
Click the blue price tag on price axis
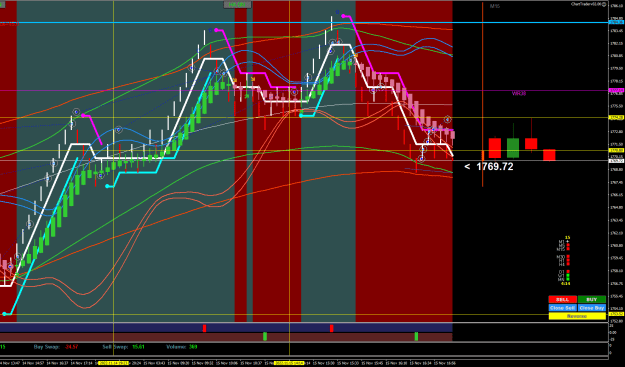click(616, 22)
